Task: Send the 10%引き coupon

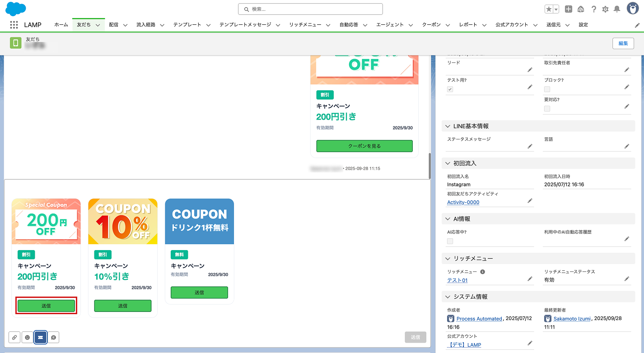Action: (123, 306)
